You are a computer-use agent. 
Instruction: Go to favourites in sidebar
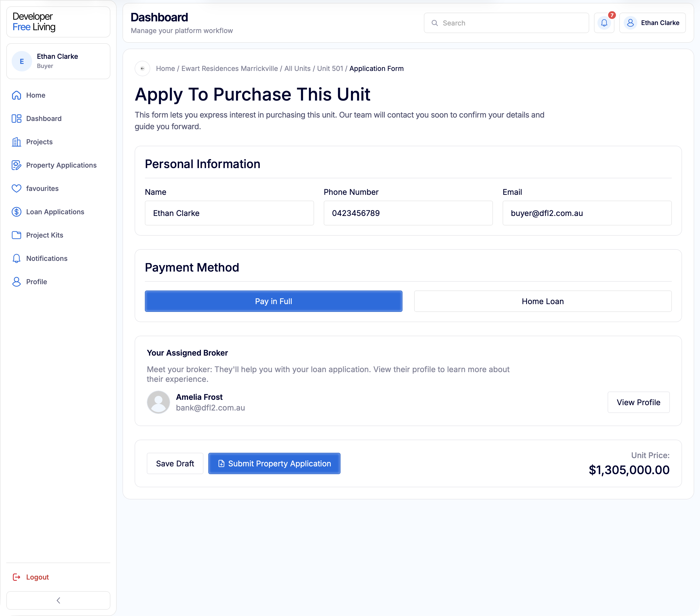[x=58, y=188]
